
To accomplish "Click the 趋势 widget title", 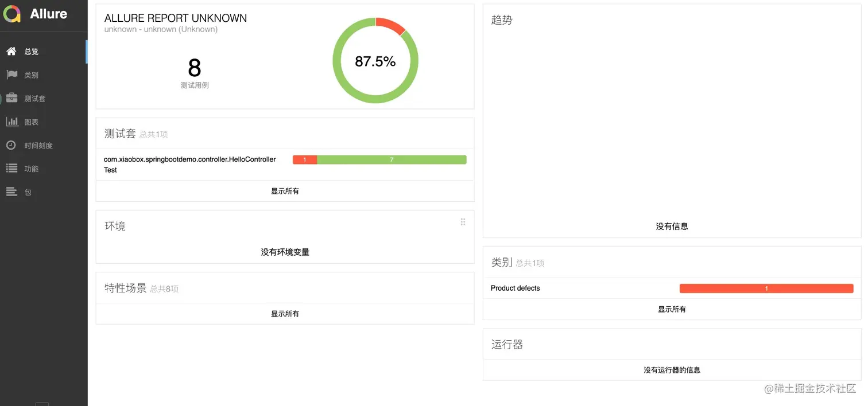I will [x=502, y=19].
